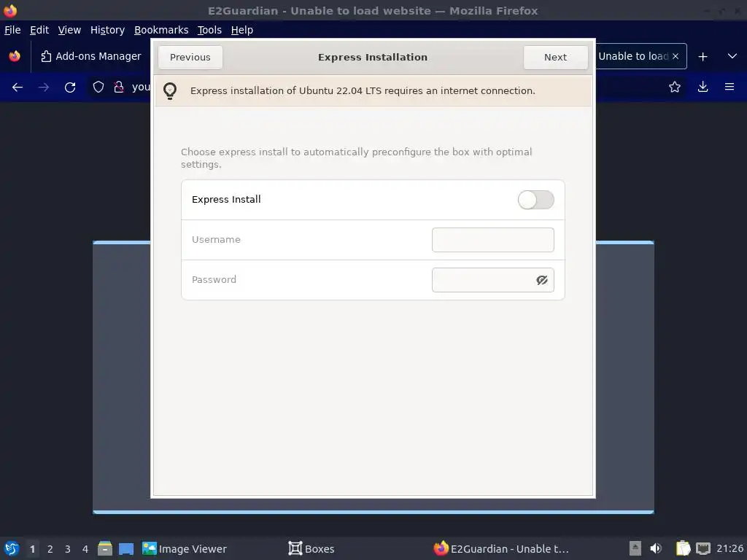Open a new Firefox tab
The image size is (747, 560).
703,57
